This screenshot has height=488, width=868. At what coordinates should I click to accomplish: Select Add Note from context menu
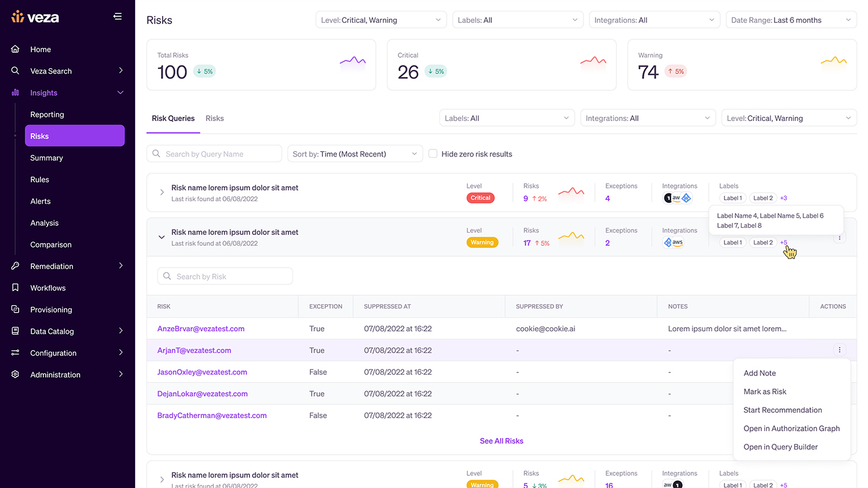coord(759,374)
